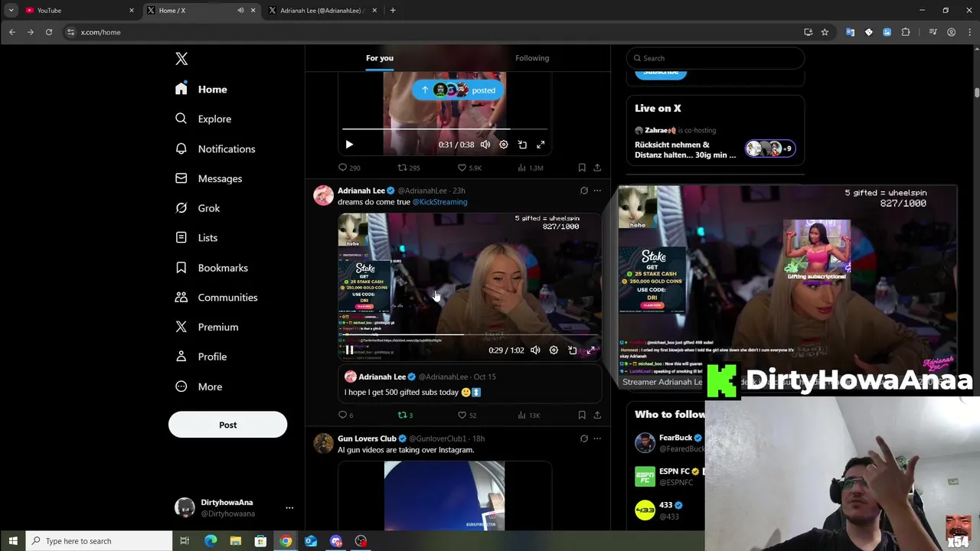Mute the top video's volume
980x551 pixels.
coord(485,145)
